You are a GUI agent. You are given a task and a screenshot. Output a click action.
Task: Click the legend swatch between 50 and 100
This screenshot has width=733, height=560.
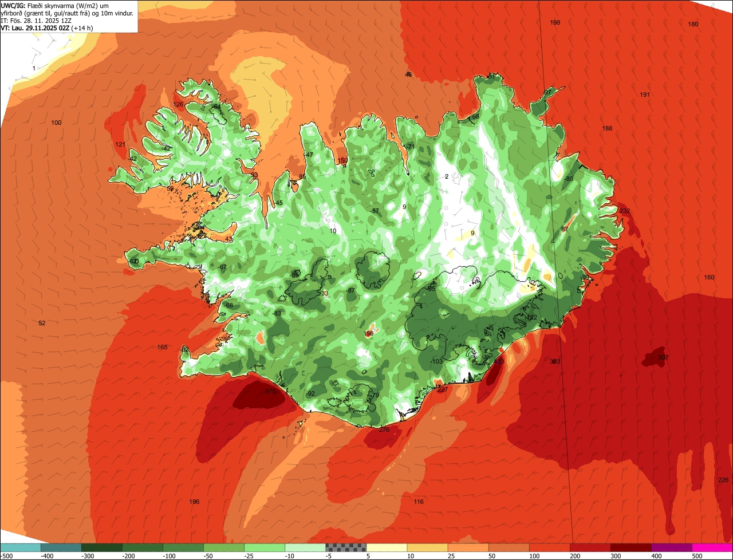pos(508,547)
